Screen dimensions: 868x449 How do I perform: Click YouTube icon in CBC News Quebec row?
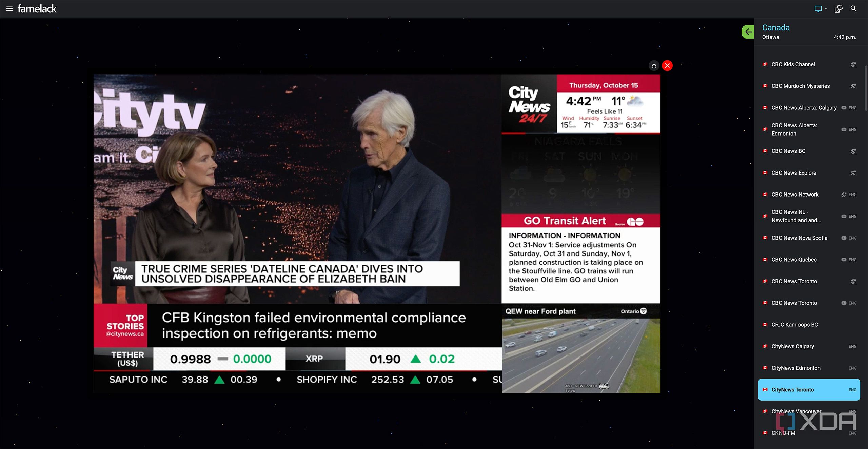tap(844, 260)
